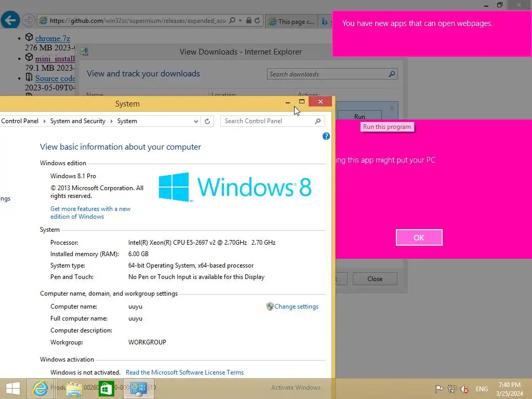Image resolution: width=532 pixels, height=399 pixels.
Task: Expand arrow after System and Security breadcrumb
Action: 111,121
